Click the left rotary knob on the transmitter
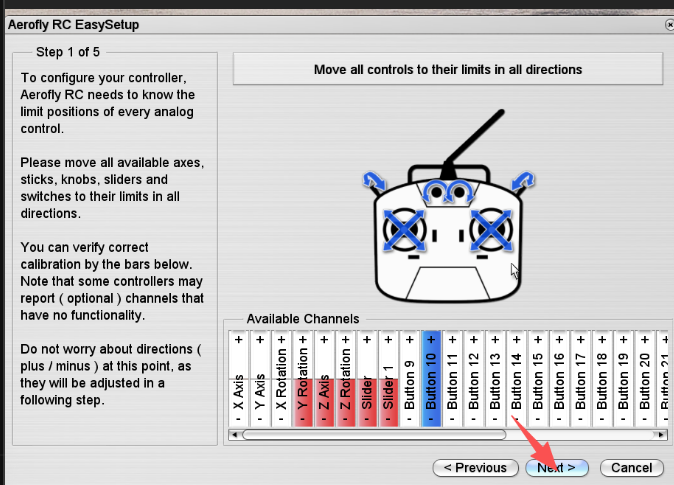The width and height of the screenshot is (674, 485). point(435,191)
